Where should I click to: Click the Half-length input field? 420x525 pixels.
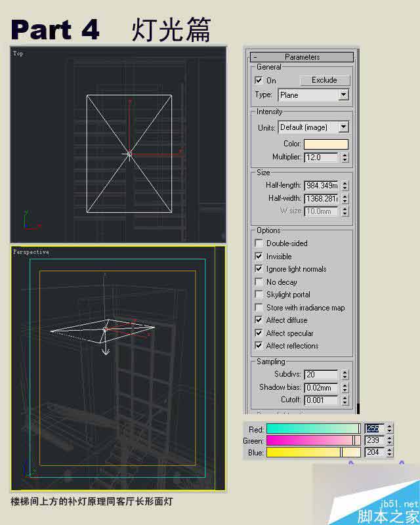[x=321, y=186]
